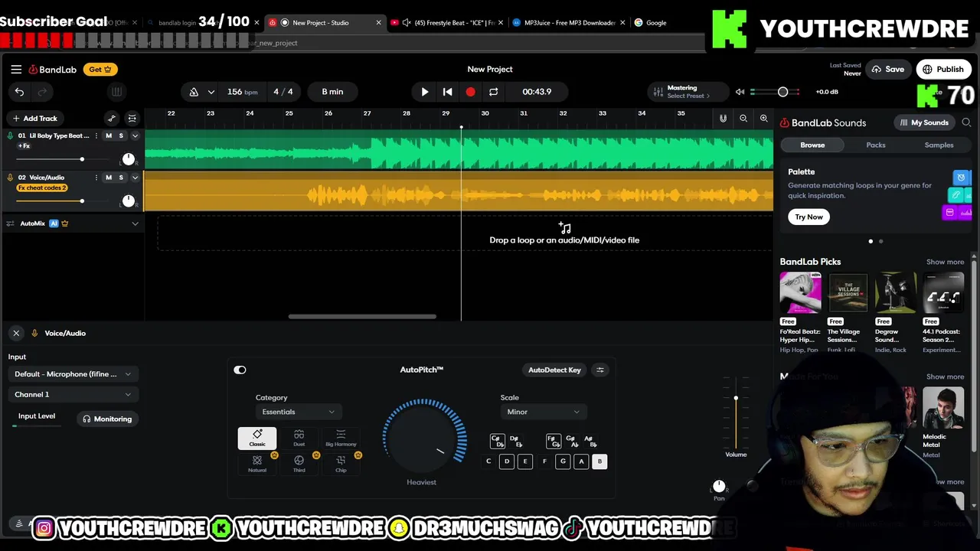Click the Save button

887,69
